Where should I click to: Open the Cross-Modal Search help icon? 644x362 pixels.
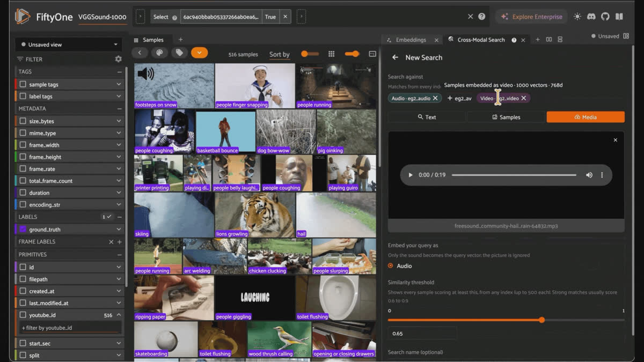(514, 40)
